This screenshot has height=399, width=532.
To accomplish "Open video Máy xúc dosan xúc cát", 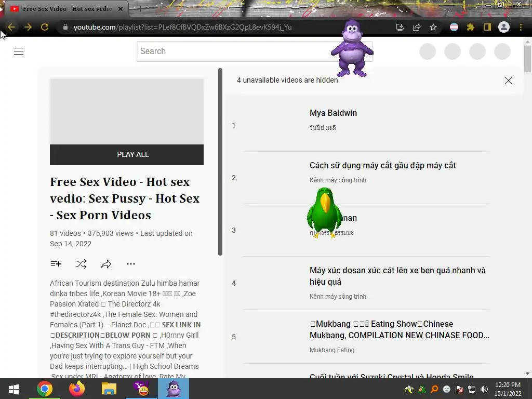I will click(x=397, y=276).
